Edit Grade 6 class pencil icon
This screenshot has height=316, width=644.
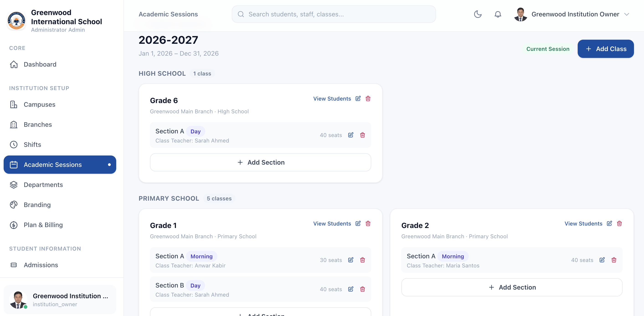click(x=358, y=98)
